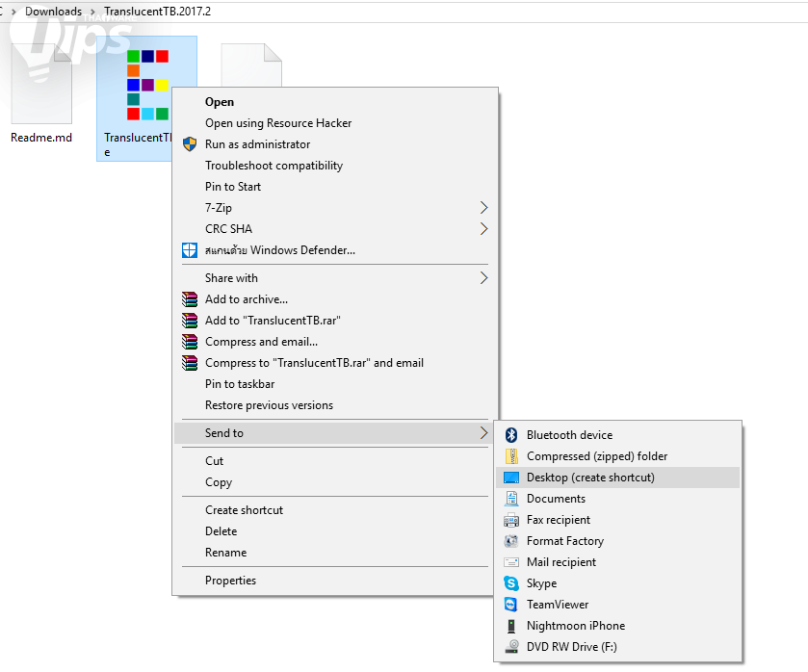Send to DVD RW Drive (F:)

click(x=618, y=646)
